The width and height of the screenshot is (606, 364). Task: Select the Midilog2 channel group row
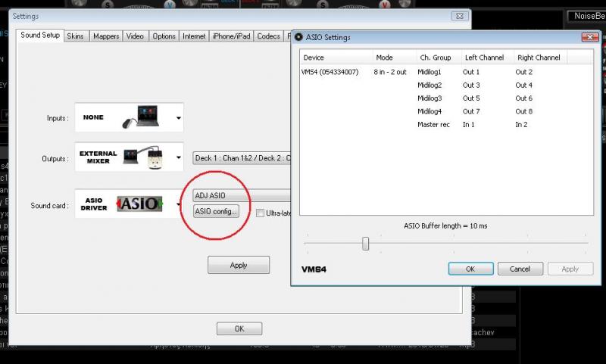(430, 85)
